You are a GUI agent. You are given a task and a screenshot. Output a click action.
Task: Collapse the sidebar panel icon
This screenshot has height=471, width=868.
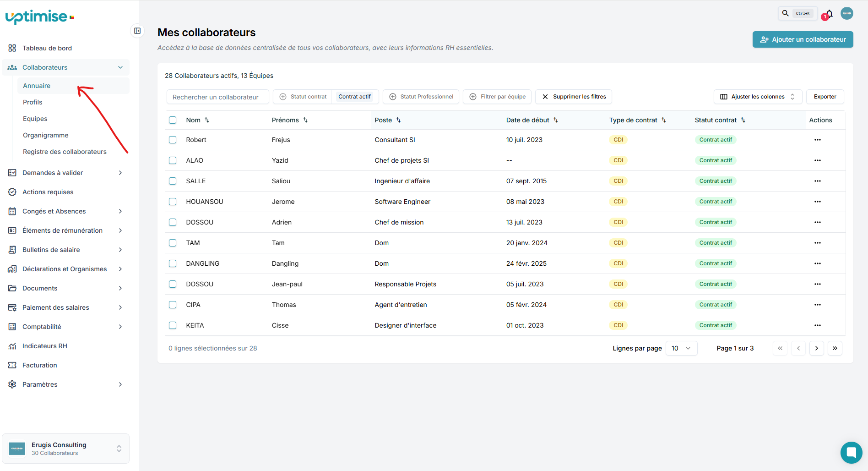pyautogui.click(x=137, y=31)
